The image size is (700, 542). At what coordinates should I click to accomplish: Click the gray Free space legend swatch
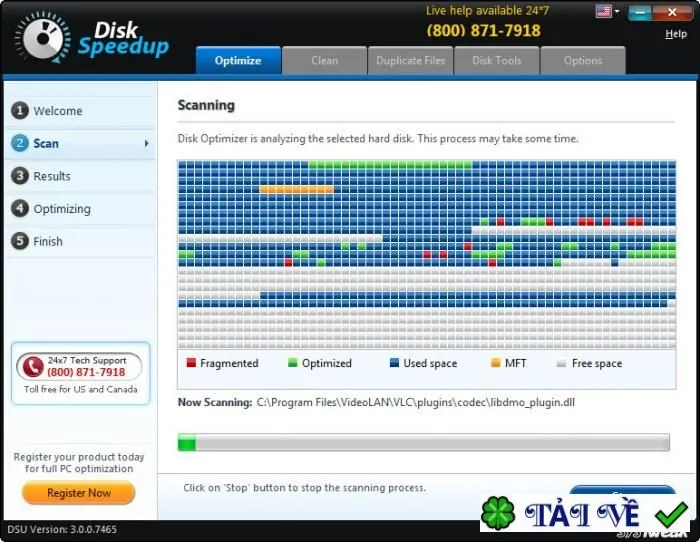[562, 363]
